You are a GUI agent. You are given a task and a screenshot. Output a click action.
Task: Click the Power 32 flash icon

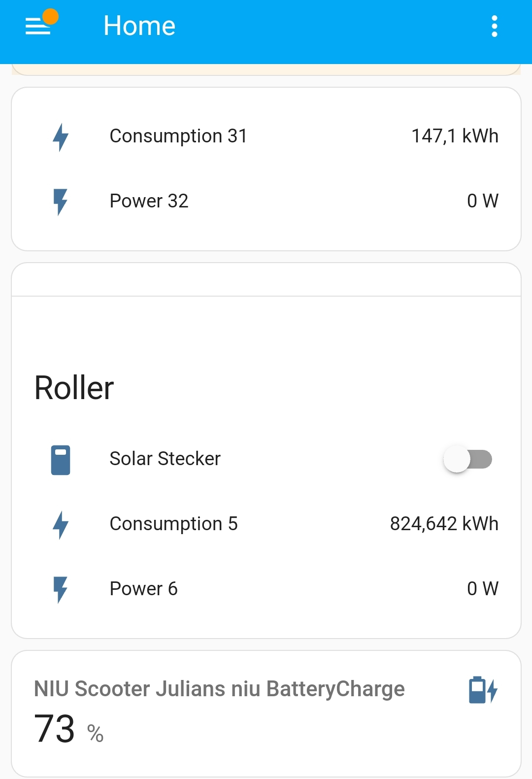pyautogui.click(x=61, y=202)
